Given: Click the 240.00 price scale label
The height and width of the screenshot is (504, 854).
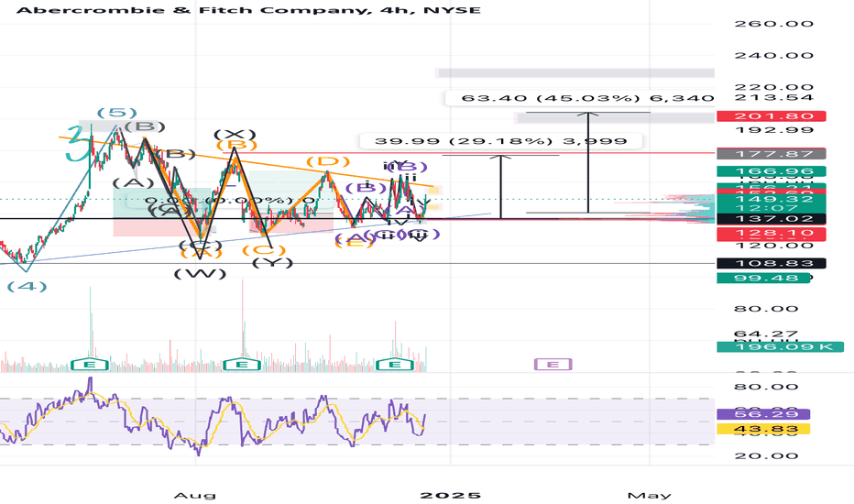Looking at the screenshot, I should [774, 55].
